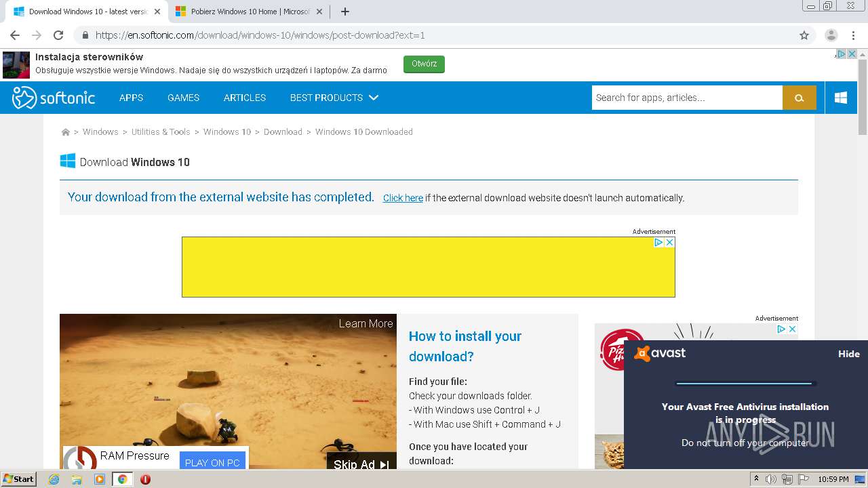Screen dimensions: 868x488
Task: Close the yellow advertisement with X
Action: [x=669, y=243]
